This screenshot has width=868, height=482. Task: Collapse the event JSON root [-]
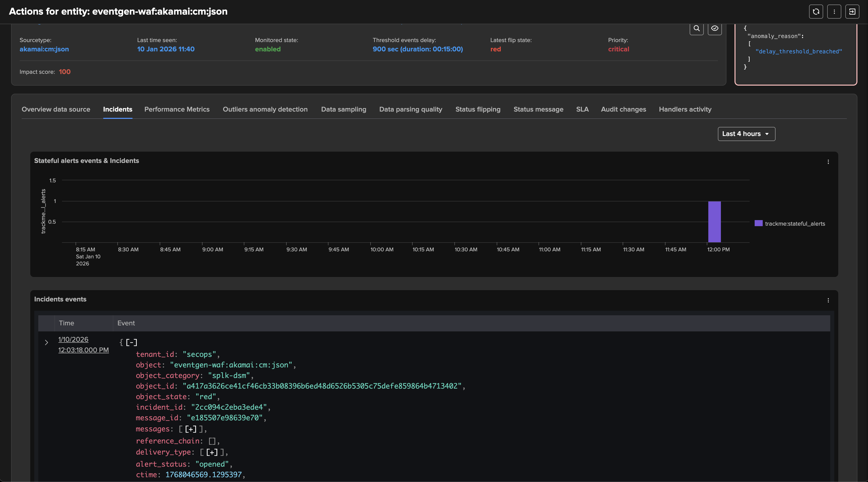click(131, 342)
